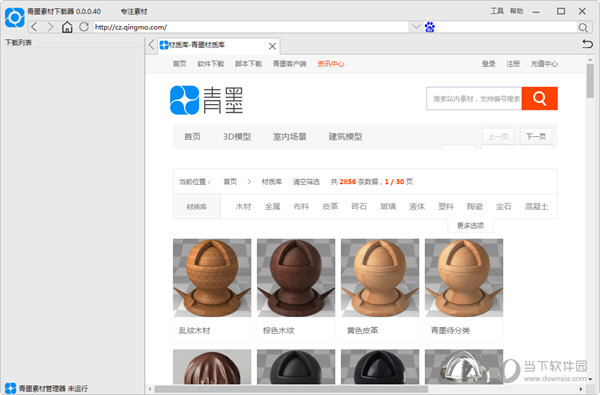Image resolution: width=600 pixels, height=395 pixels.
Task: Open the 棕色木纹 material thumbnail
Action: point(296,278)
